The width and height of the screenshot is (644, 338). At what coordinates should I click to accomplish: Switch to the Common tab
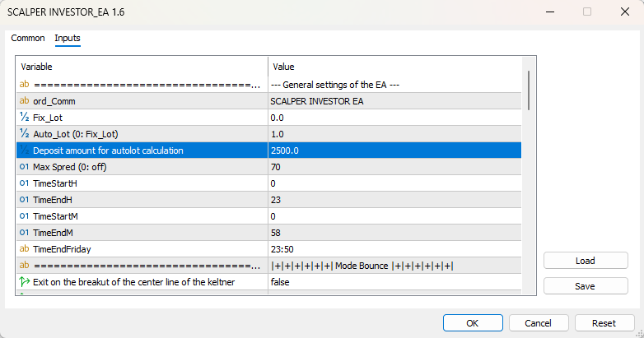28,39
